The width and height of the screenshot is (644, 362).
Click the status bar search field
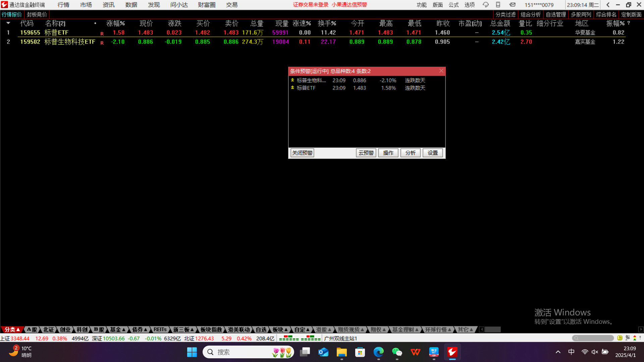593,338
